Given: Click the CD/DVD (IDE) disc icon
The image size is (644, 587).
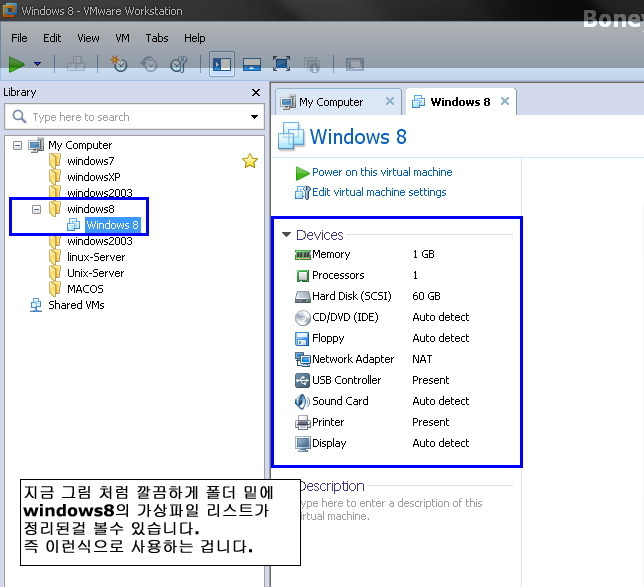Looking at the screenshot, I should 303,318.
